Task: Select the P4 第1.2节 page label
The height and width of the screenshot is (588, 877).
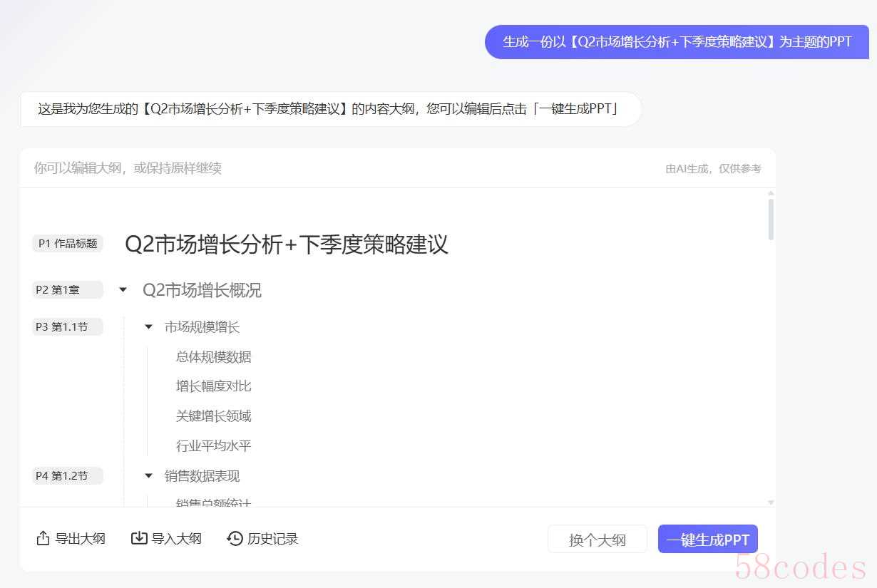Action: pyautogui.click(x=68, y=475)
